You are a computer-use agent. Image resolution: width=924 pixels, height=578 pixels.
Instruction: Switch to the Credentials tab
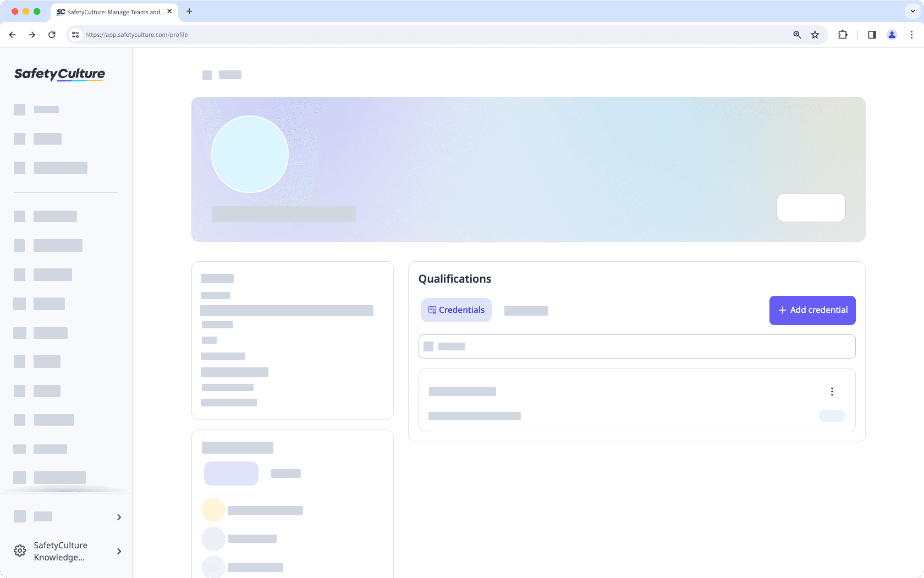pyautogui.click(x=456, y=310)
